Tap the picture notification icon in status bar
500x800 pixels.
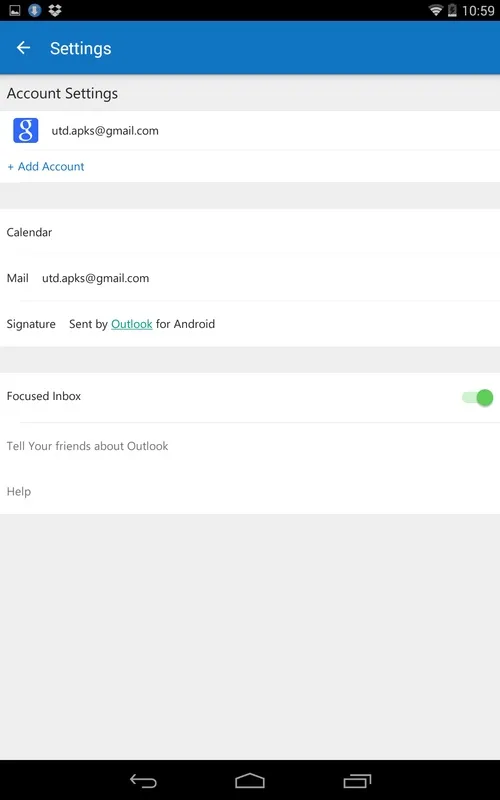click(15, 10)
